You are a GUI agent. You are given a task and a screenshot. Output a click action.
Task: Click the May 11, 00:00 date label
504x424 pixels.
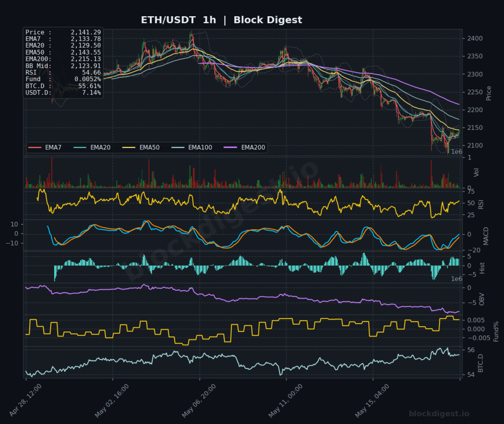[x=285, y=400]
